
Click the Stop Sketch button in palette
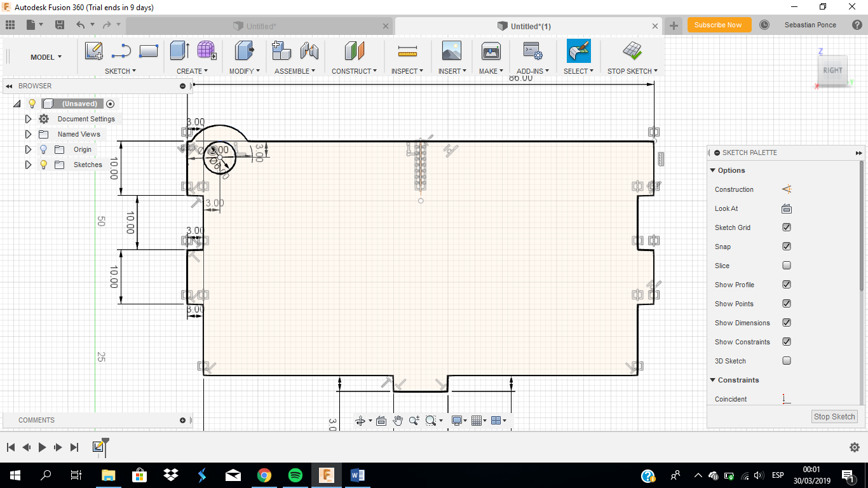tap(834, 417)
